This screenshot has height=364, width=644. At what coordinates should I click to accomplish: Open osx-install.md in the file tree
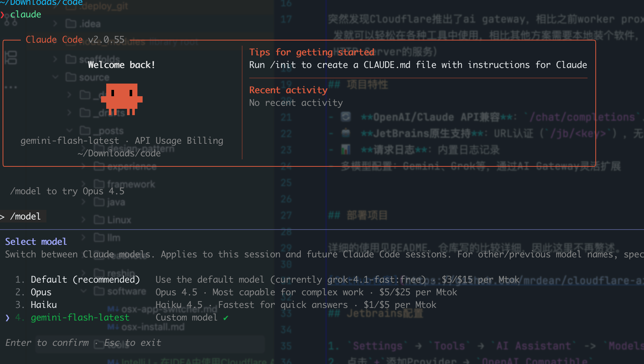(x=152, y=327)
